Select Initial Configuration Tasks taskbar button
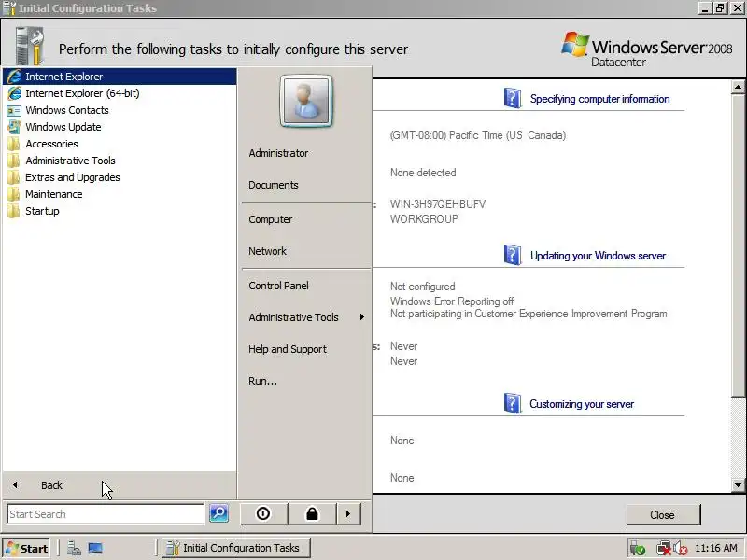 (x=236, y=548)
